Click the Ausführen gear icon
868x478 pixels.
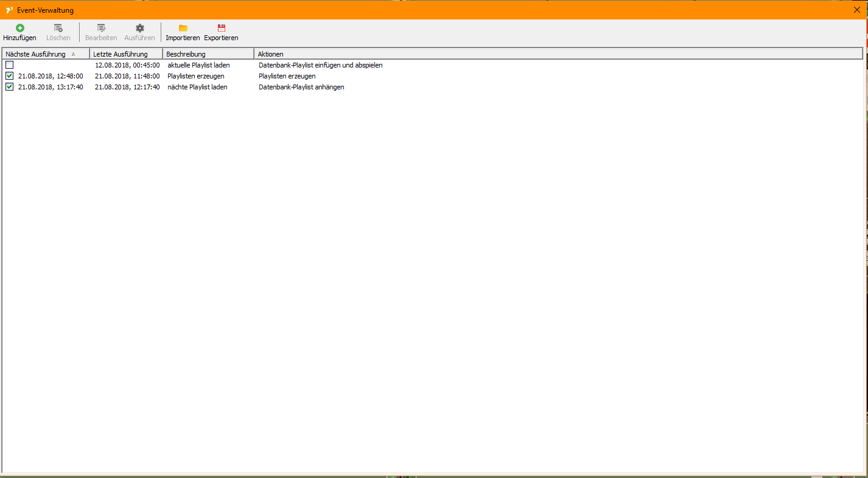pyautogui.click(x=139, y=27)
